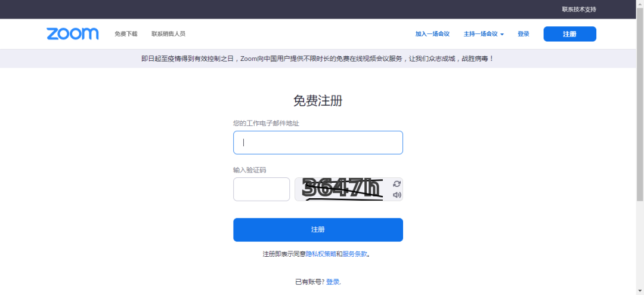Click the epidemic free service announcement banner
This screenshot has height=295, width=644.
[x=318, y=59]
